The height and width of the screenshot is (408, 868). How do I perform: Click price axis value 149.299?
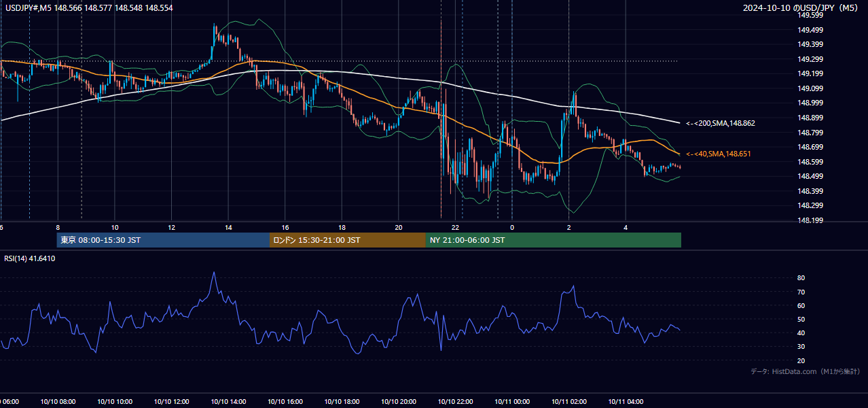click(810, 59)
